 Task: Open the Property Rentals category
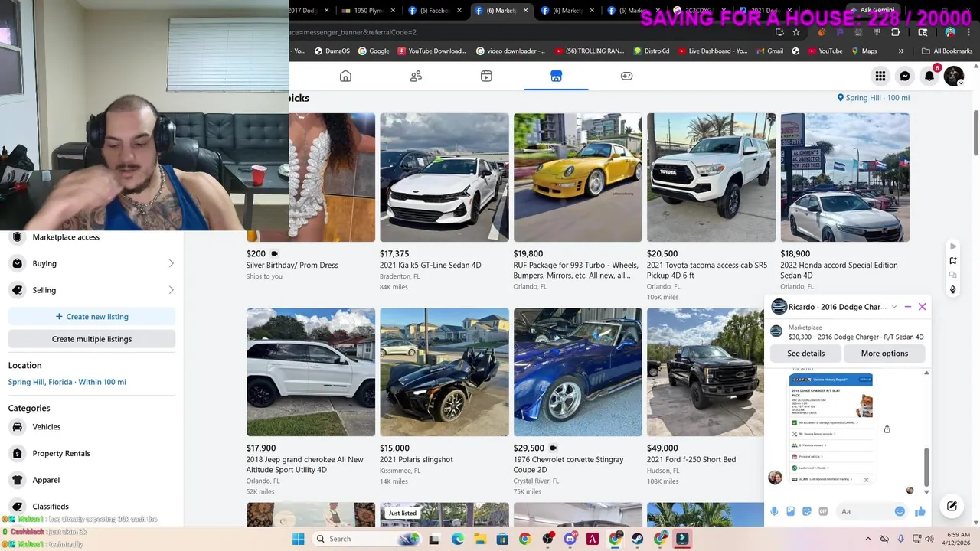(92, 453)
